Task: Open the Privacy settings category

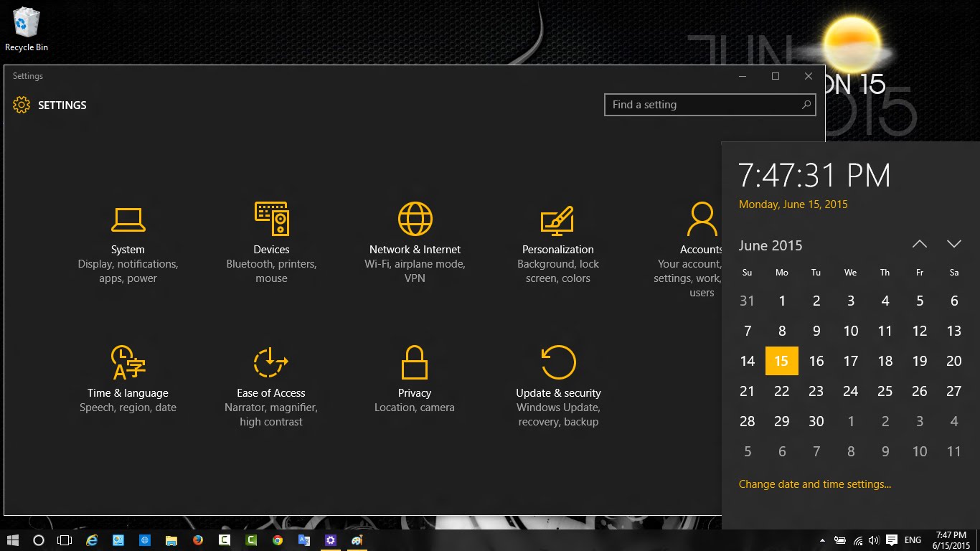Action: (415, 379)
